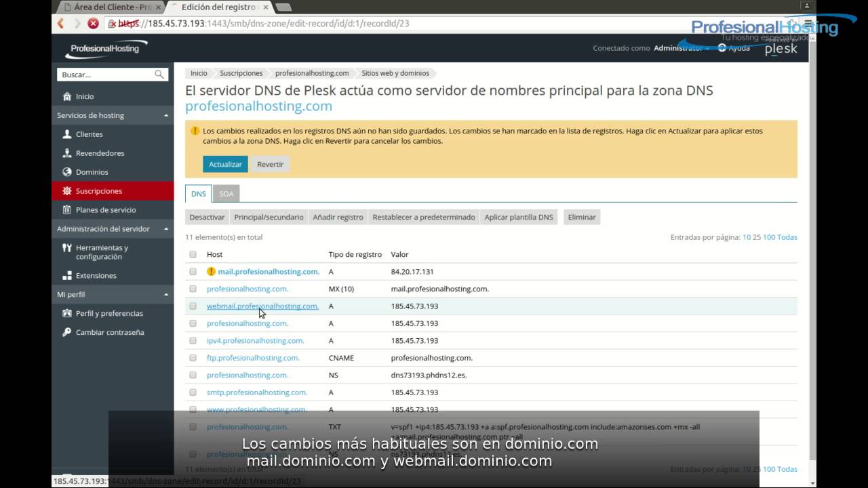The height and width of the screenshot is (488, 868).
Task: Open webmail.profesionalhosting.com record link
Action: coord(262,306)
